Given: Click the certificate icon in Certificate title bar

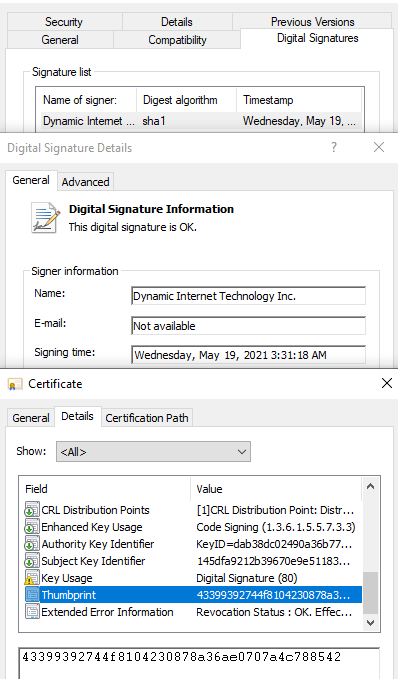Looking at the screenshot, I should click(x=15, y=384).
